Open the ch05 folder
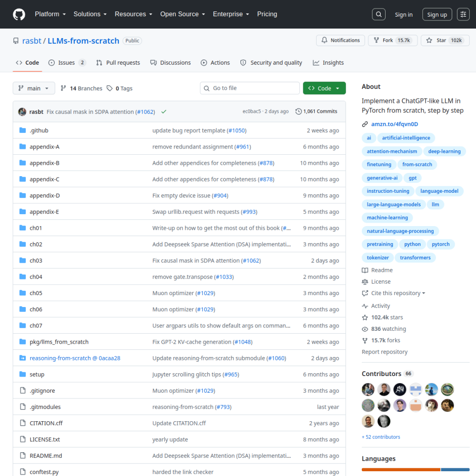 pos(36,293)
